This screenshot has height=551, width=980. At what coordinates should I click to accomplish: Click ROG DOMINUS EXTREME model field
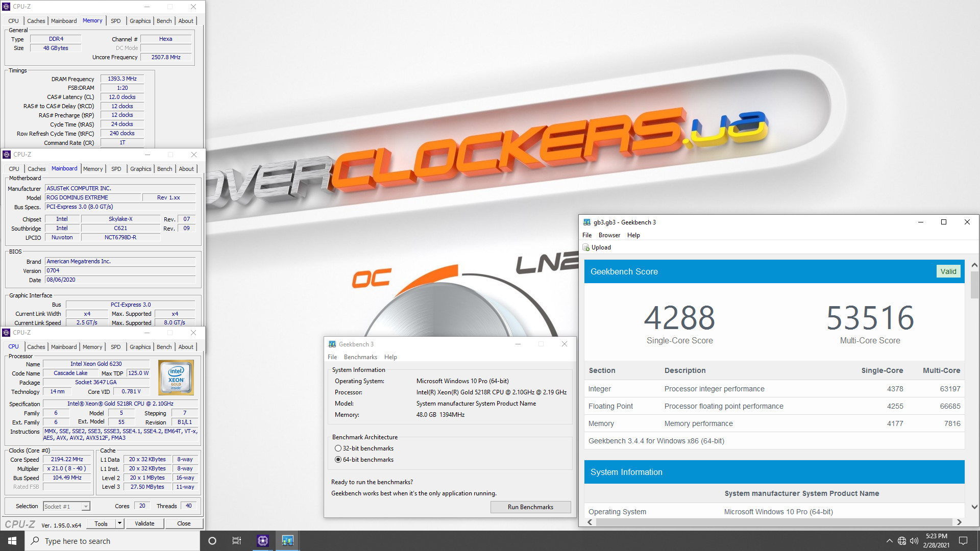coord(92,197)
